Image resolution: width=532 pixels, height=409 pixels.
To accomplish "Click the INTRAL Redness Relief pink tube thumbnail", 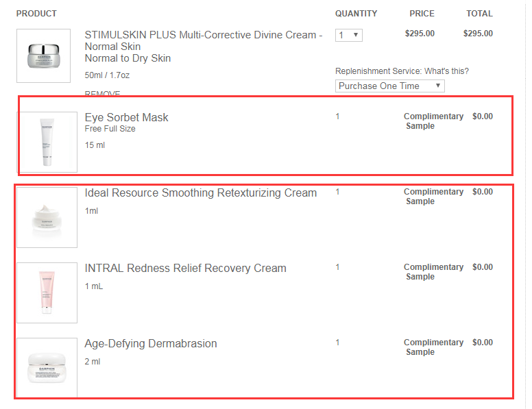I will click(x=47, y=293).
